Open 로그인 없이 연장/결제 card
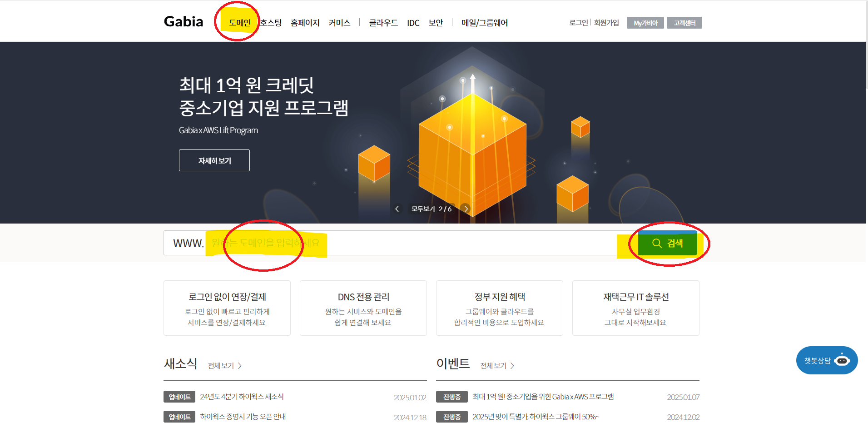 click(x=227, y=308)
